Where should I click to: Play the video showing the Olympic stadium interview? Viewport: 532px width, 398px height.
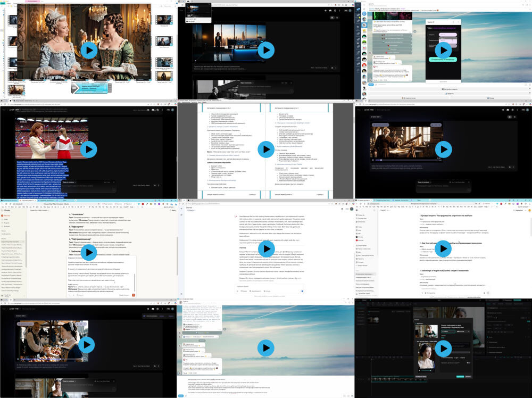(89, 150)
